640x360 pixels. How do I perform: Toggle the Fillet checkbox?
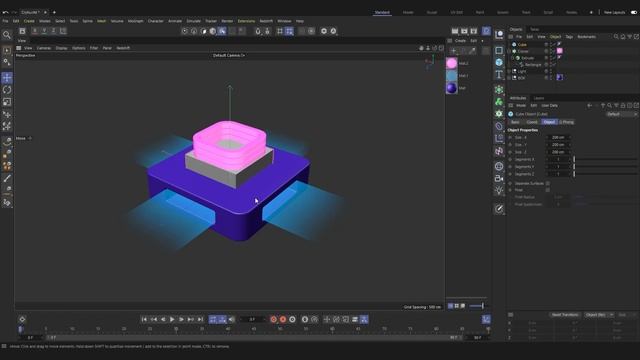pyautogui.click(x=548, y=190)
